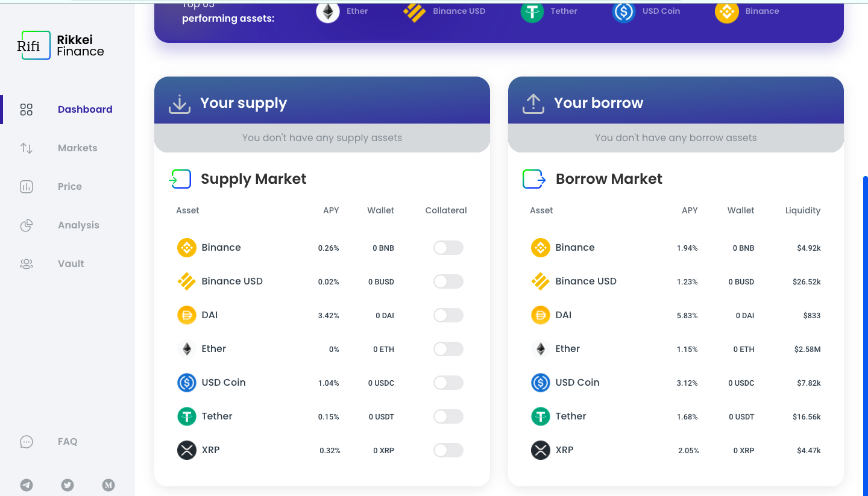Switch on XRP collateral toggle

448,450
